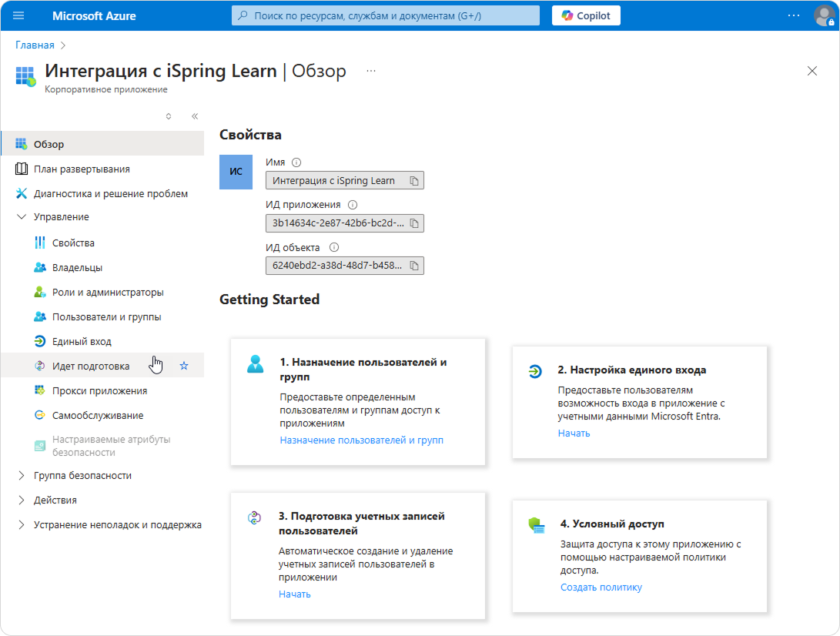The image size is (840, 636).
Task: Click the enterprise app grid icon beside title
Action: (25, 76)
